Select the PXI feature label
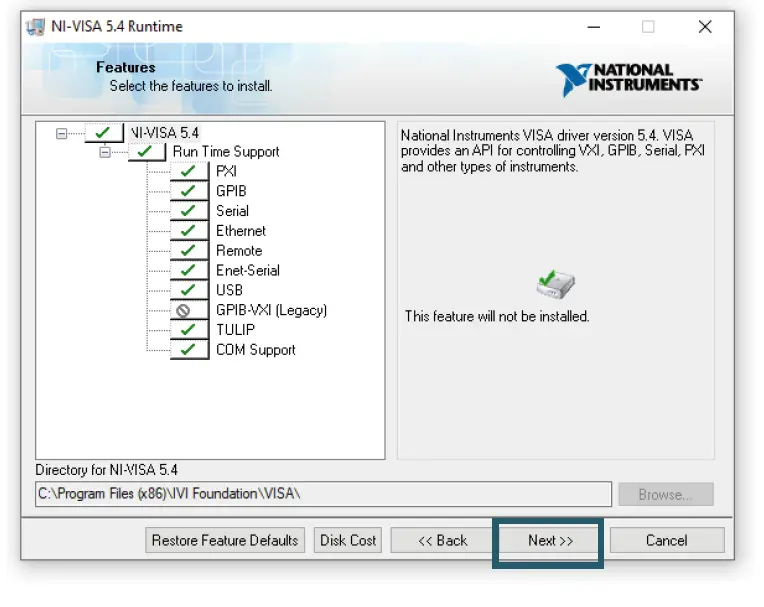 pyautogui.click(x=226, y=171)
